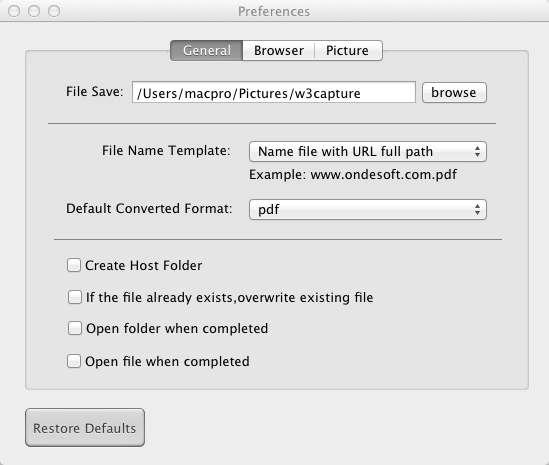The image size is (549, 465).
Task: Click the File Save path field
Action: tap(274, 92)
